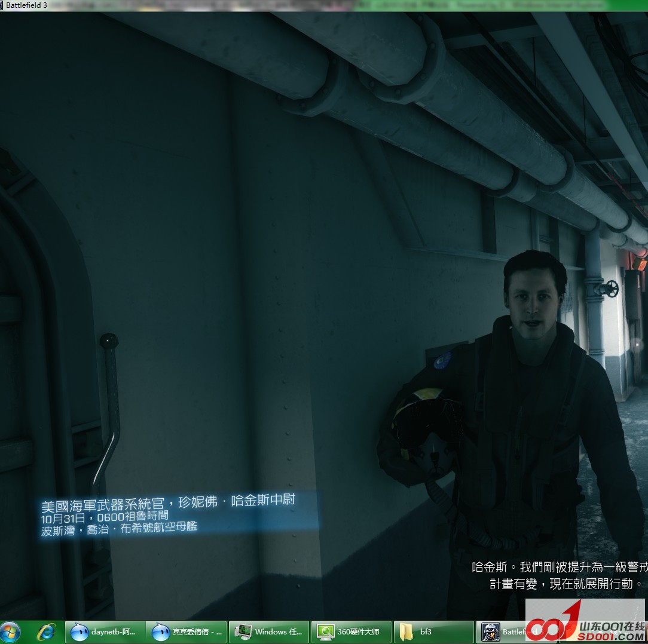This screenshot has width=648, height=644.
Task: Click the 波斯灣 carrier location line
Action: 119,528
